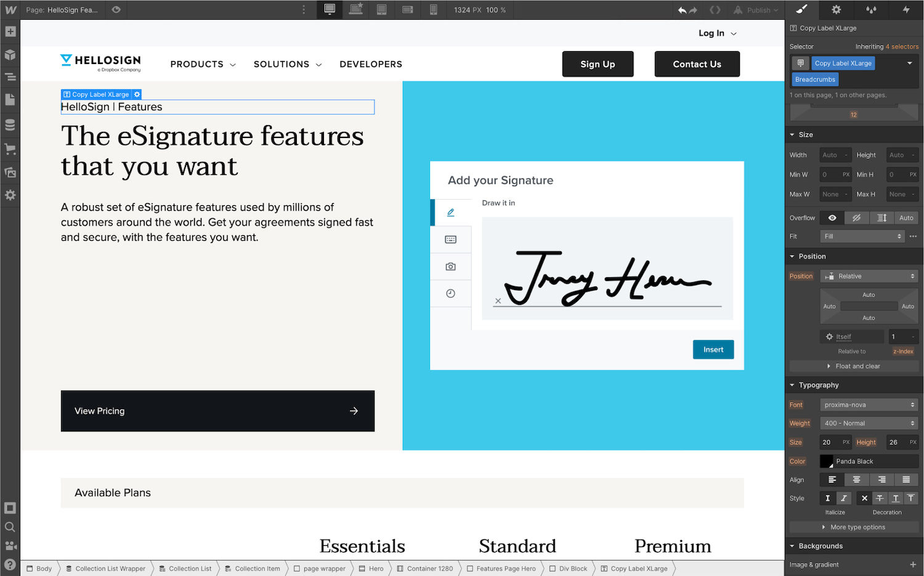Open project Settings in left sidebar
Image resolution: width=924 pixels, height=576 pixels.
[x=10, y=195]
